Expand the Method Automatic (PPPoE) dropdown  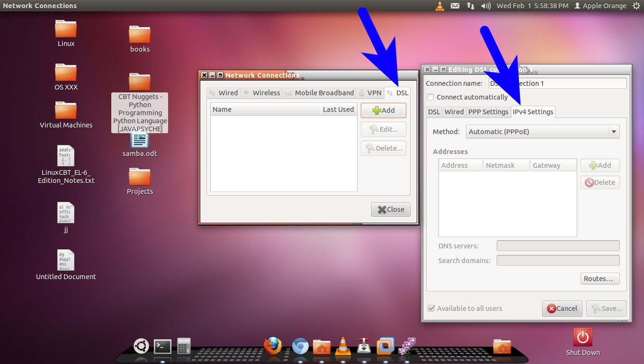(x=543, y=132)
